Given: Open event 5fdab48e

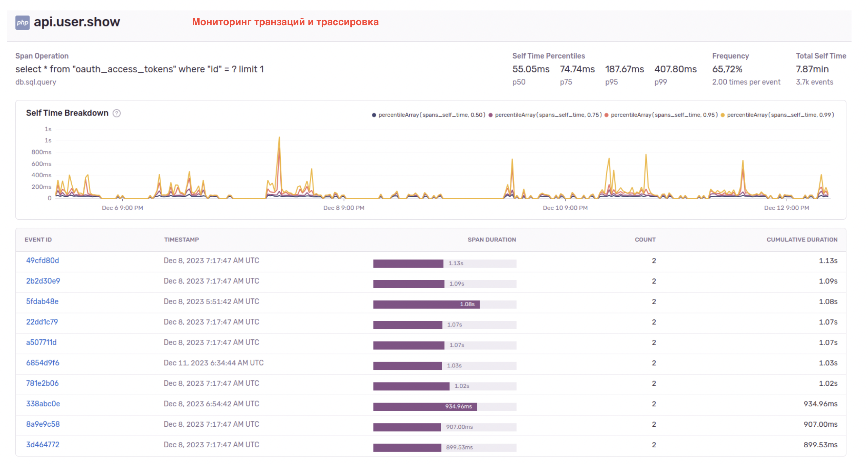Looking at the screenshot, I should click(42, 302).
